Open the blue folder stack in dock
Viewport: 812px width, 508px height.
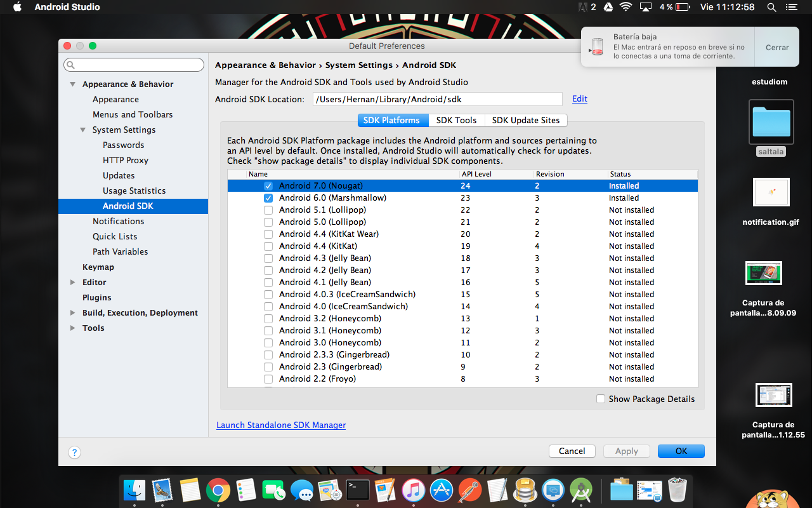point(622,490)
